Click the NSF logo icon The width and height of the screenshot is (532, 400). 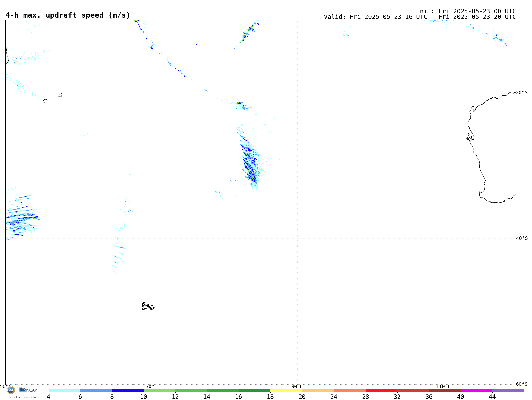pyautogui.click(x=11, y=390)
